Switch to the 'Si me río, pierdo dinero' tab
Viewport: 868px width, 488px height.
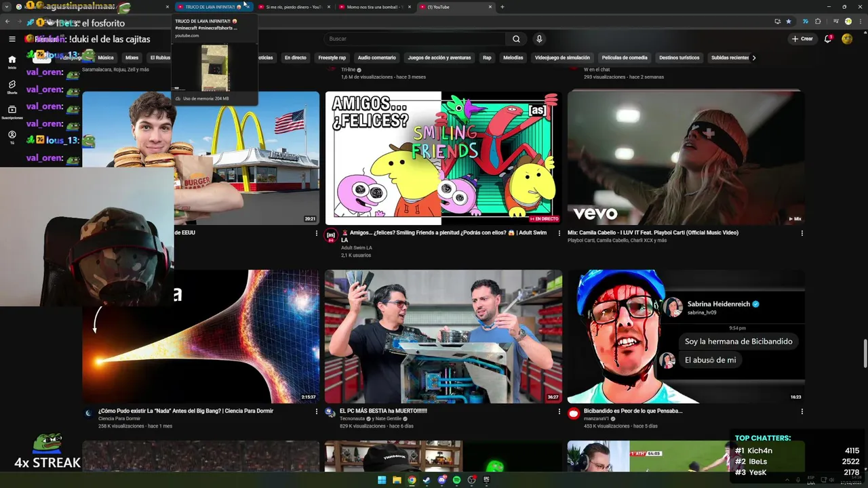tap(294, 7)
